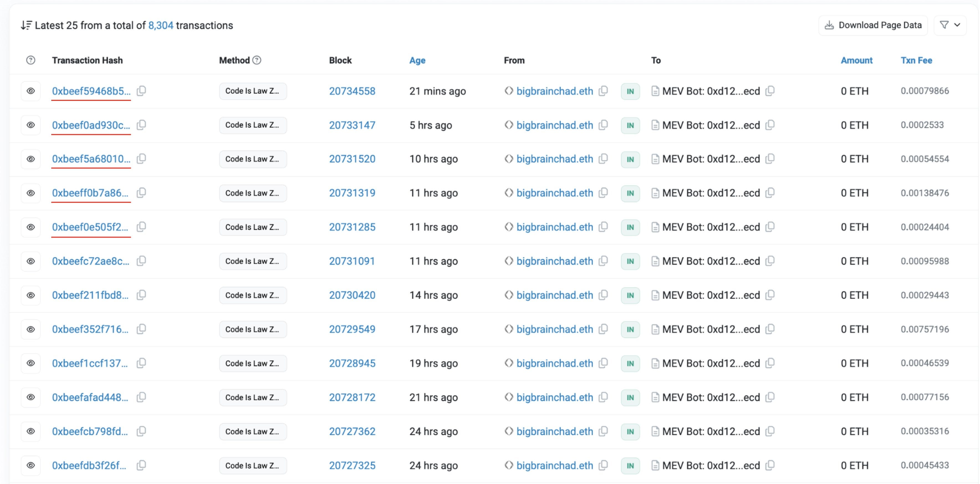Copy transaction hash 0xbeefafad448

(141, 397)
